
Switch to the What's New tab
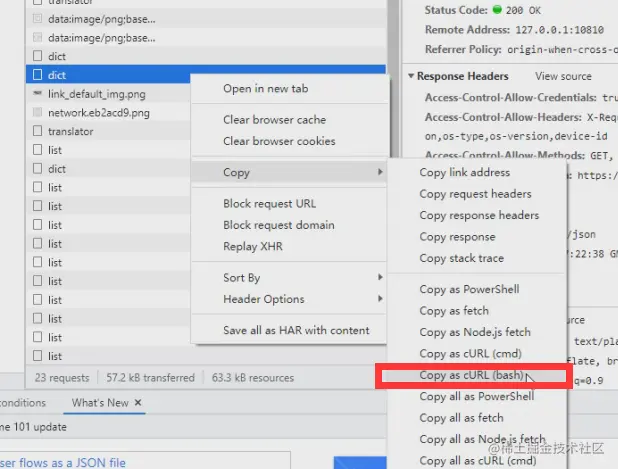pos(100,403)
